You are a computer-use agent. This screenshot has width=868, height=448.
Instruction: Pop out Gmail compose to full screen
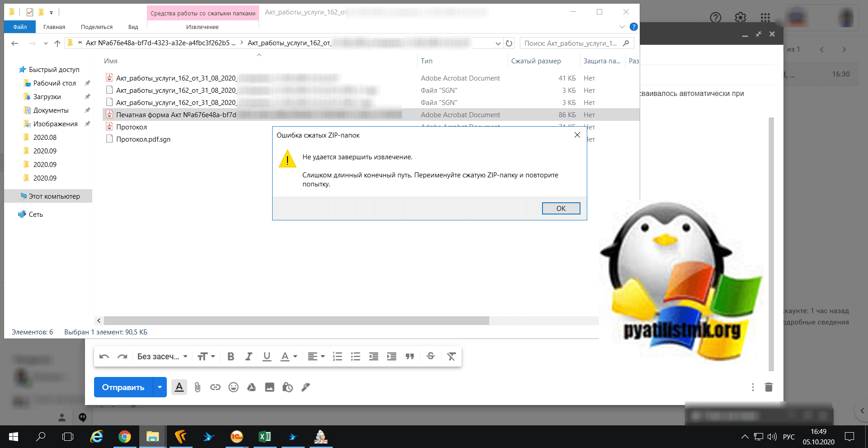click(x=759, y=34)
